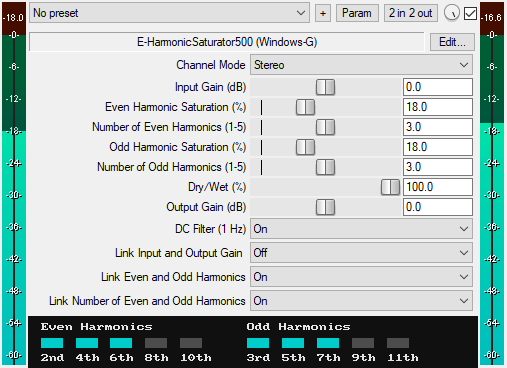Click the 2 in 2 out routing button

pyautogui.click(x=411, y=13)
